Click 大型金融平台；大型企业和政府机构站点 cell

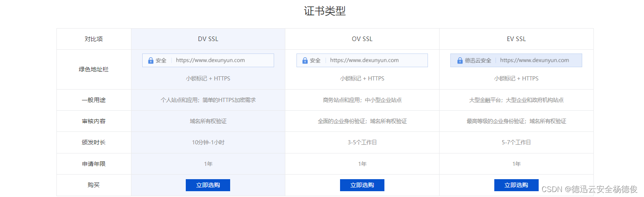pos(516,100)
